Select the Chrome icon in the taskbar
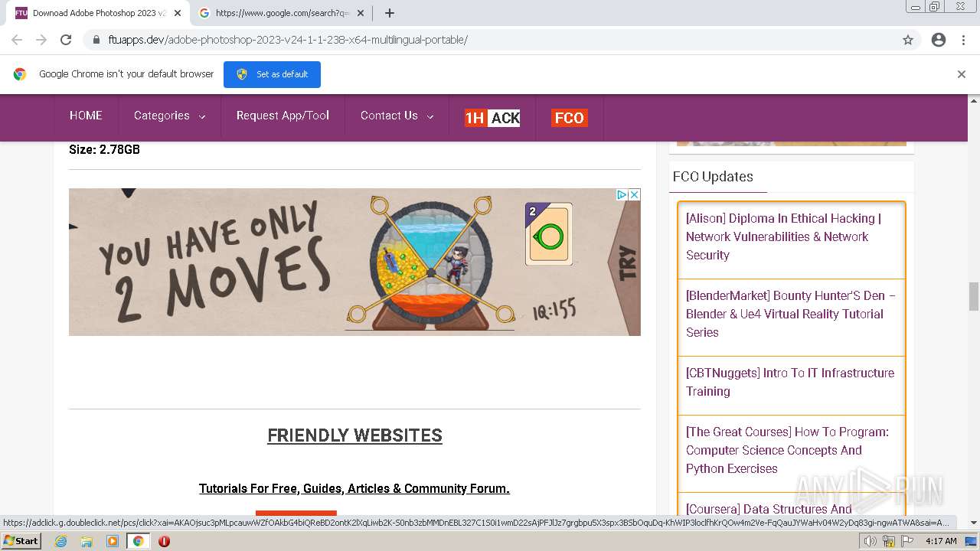 [x=138, y=541]
